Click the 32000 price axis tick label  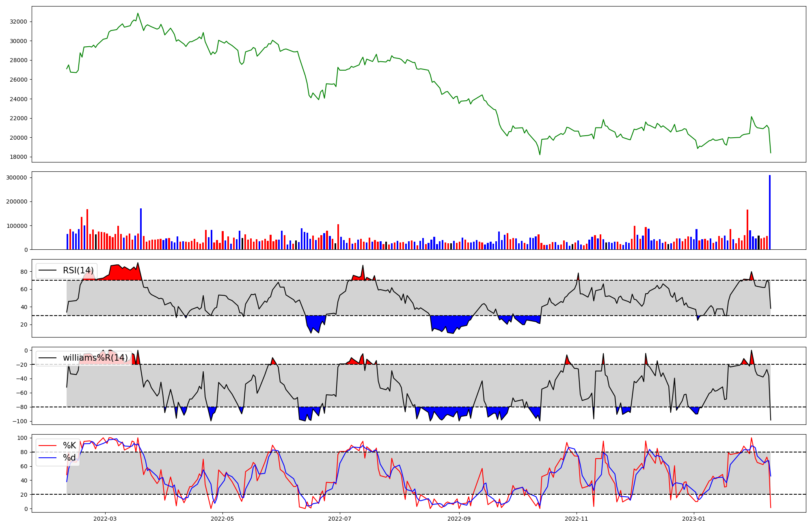click(x=18, y=22)
